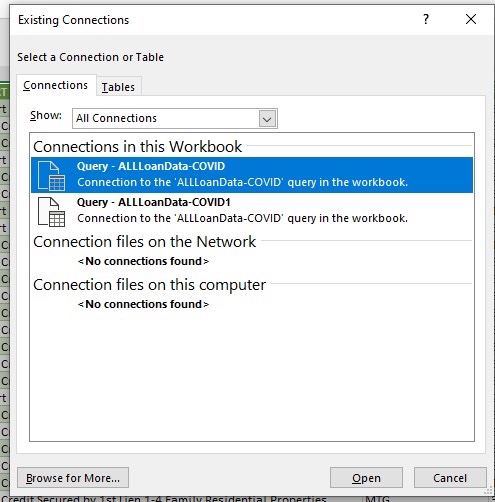Click the Cancel button
495x502 pixels.
(x=450, y=478)
